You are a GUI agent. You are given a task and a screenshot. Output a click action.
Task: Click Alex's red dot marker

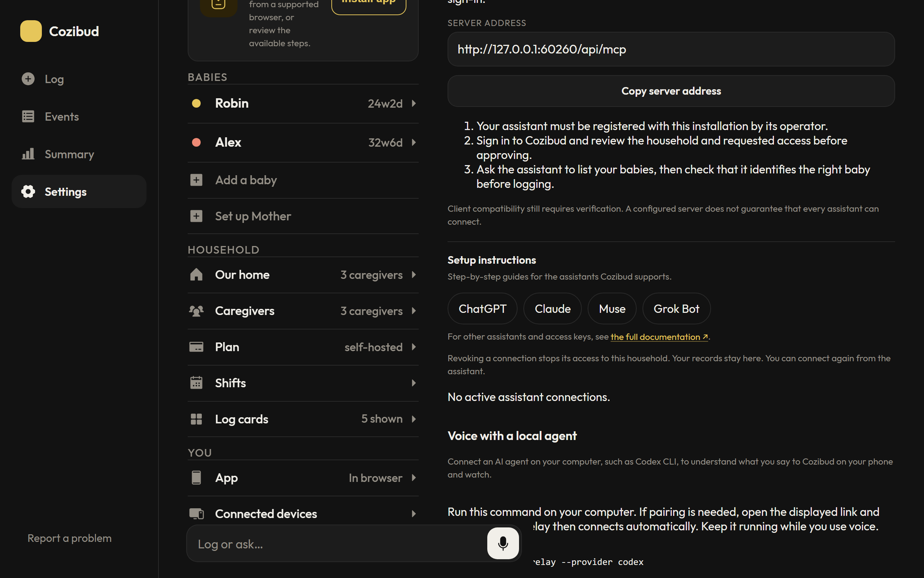coord(196,142)
